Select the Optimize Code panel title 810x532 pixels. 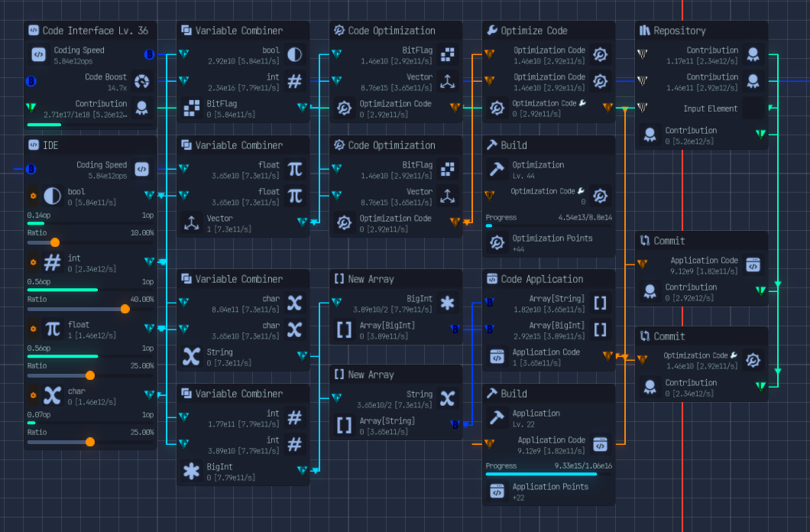(x=535, y=30)
